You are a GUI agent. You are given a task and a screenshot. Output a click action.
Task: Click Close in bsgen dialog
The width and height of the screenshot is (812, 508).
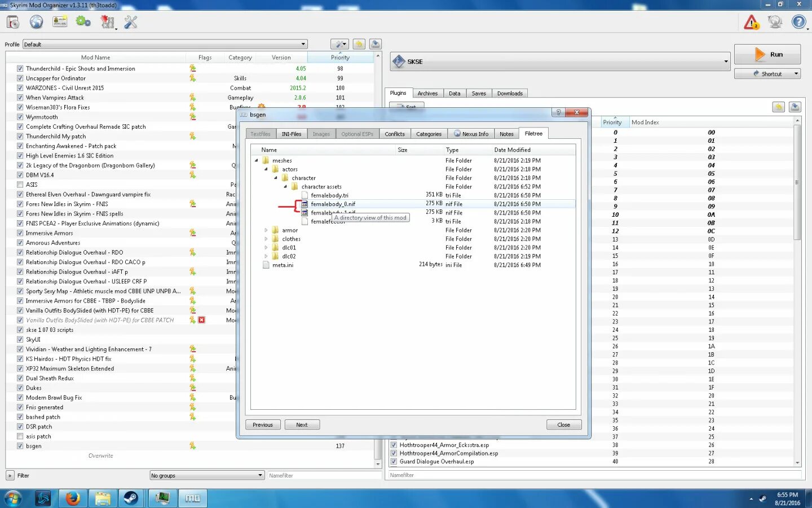click(564, 425)
